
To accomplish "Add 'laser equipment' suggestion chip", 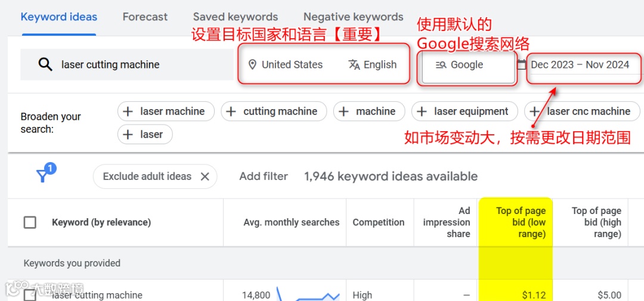I will point(465,111).
